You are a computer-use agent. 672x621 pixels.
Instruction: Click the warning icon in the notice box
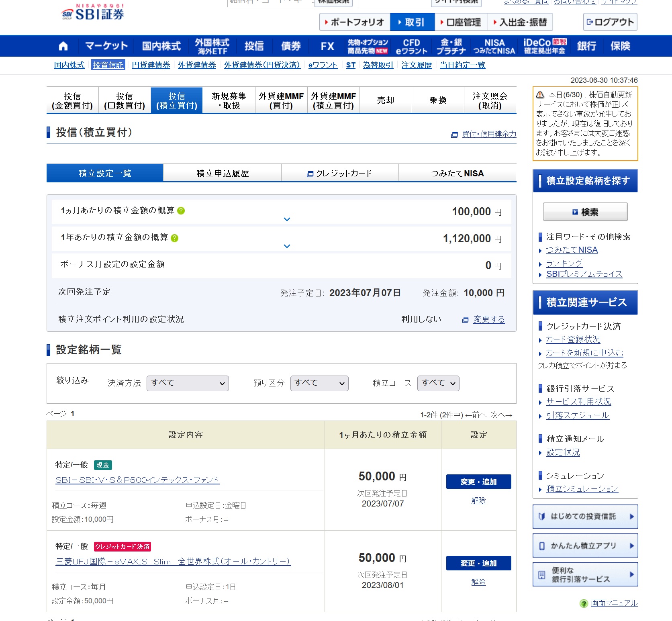tap(540, 95)
